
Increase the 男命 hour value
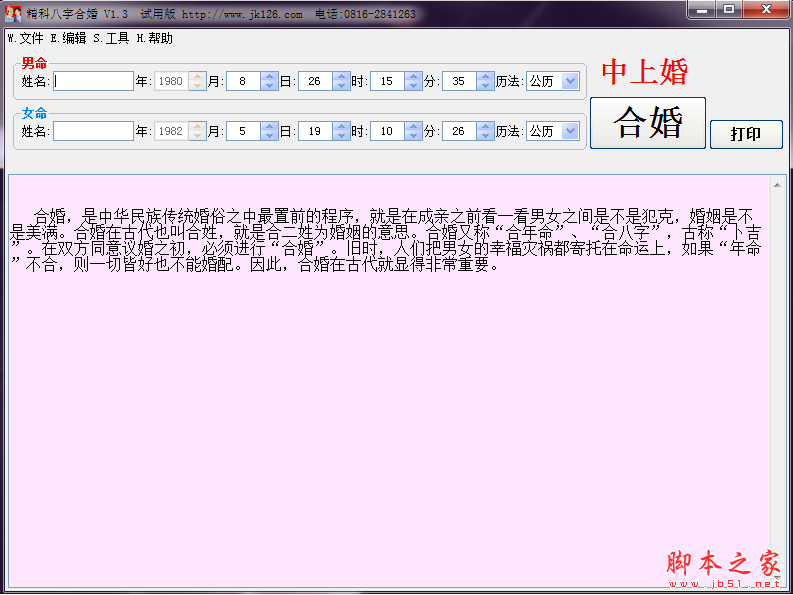point(413,76)
